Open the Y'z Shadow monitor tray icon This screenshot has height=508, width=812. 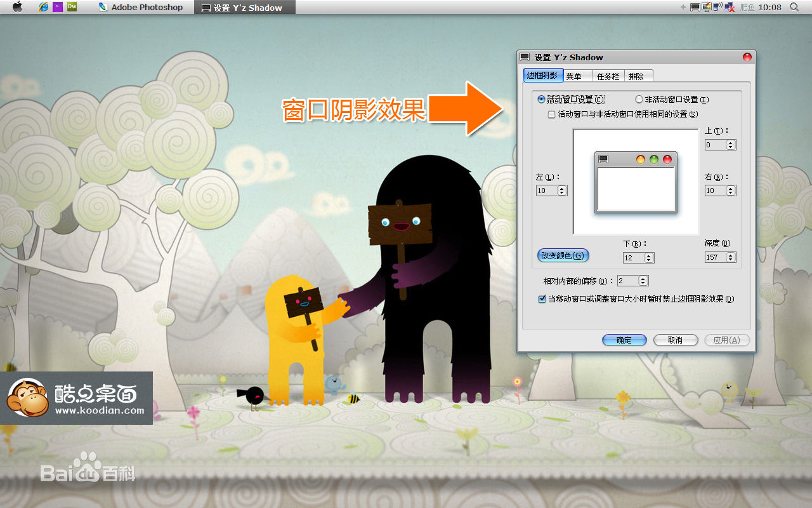click(x=695, y=7)
